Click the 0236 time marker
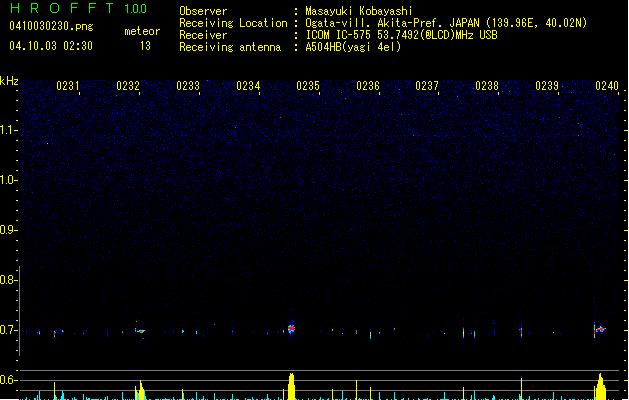The height and width of the screenshot is (400, 629). point(368,86)
